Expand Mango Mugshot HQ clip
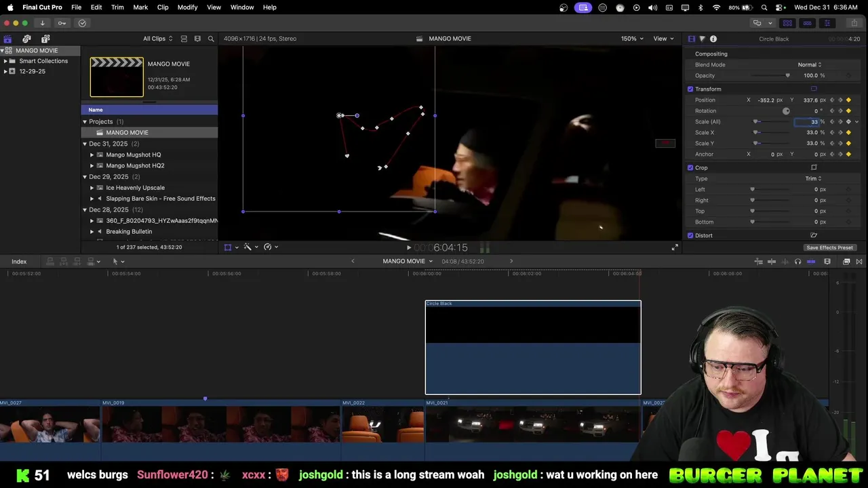868x488 pixels. (x=92, y=155)
